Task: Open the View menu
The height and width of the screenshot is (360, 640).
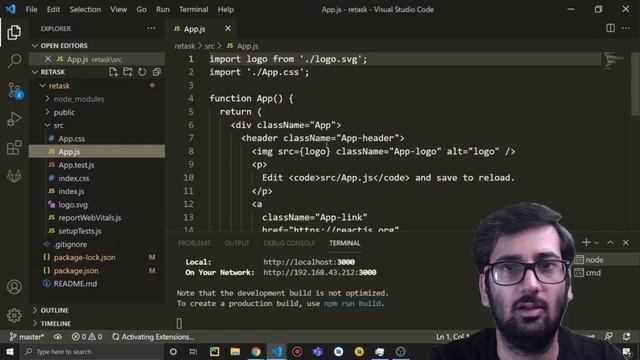Action: pyautogui.click(x=118, y=9)
